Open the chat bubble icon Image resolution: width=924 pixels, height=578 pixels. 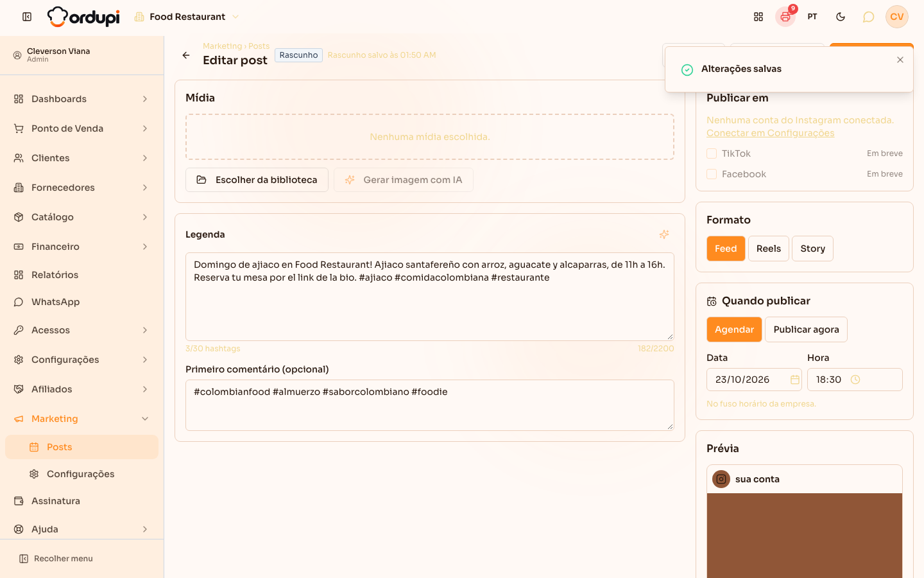(x=868, y=17)
